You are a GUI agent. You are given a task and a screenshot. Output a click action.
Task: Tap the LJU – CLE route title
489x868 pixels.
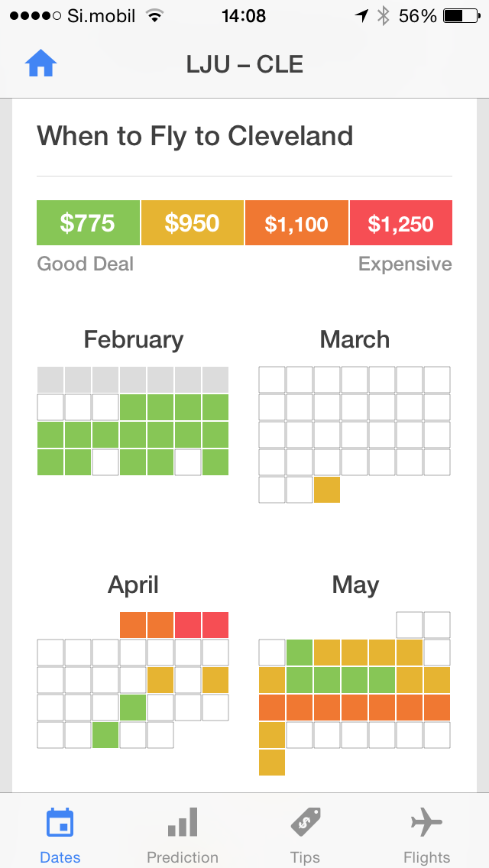[x=244, y=65]
